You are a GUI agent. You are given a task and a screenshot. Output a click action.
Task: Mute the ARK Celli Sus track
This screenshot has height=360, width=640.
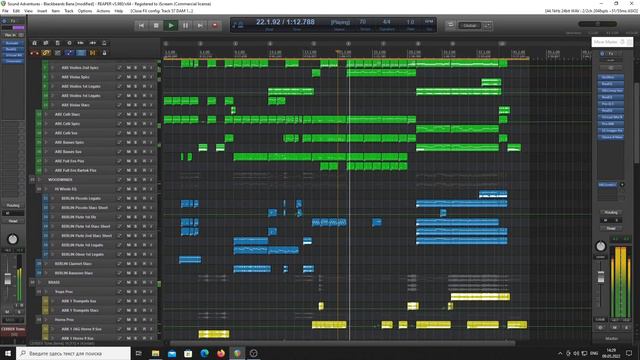point(129,133)
